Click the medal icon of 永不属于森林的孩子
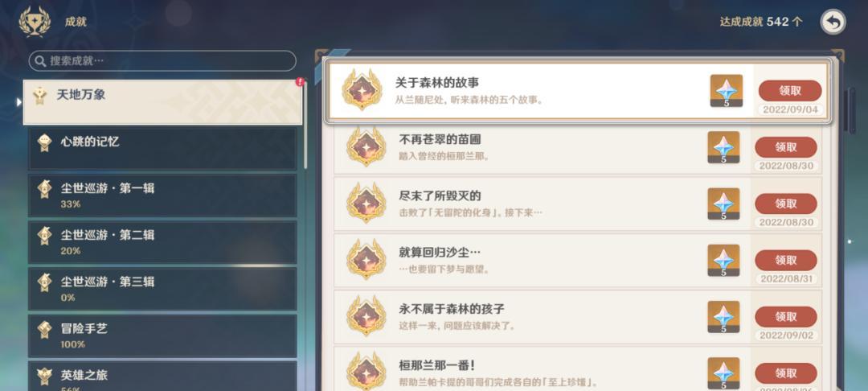Viewport: 868px width, 391px height. (366, 315)
